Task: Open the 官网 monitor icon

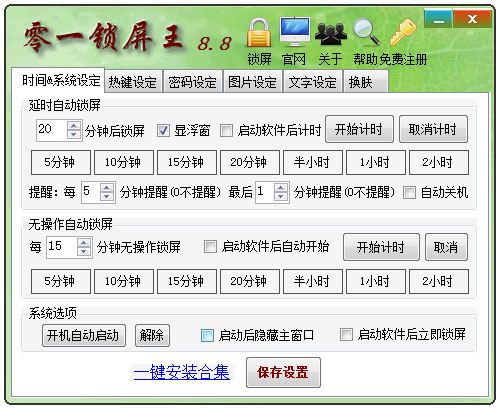Action: (295, 32)
